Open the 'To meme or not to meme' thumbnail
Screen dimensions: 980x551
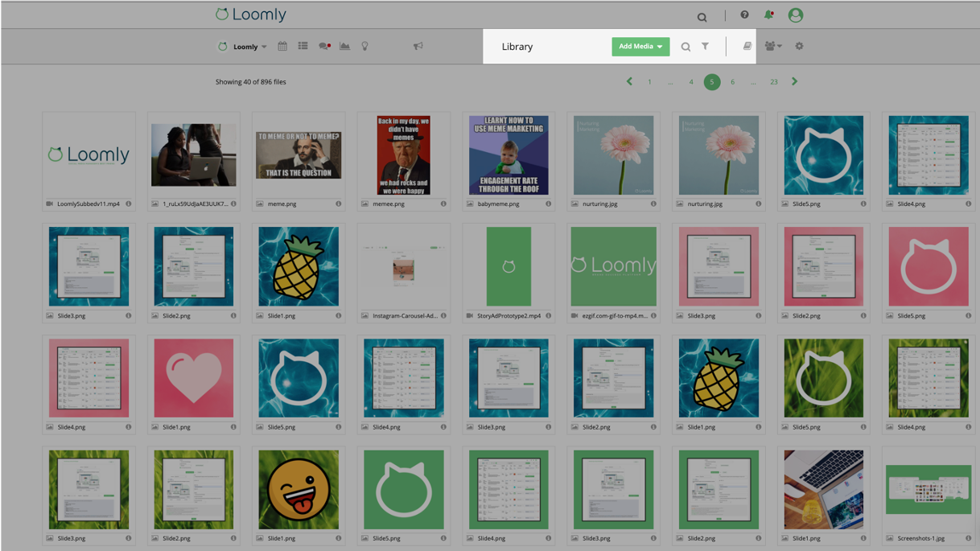(299, 154)
